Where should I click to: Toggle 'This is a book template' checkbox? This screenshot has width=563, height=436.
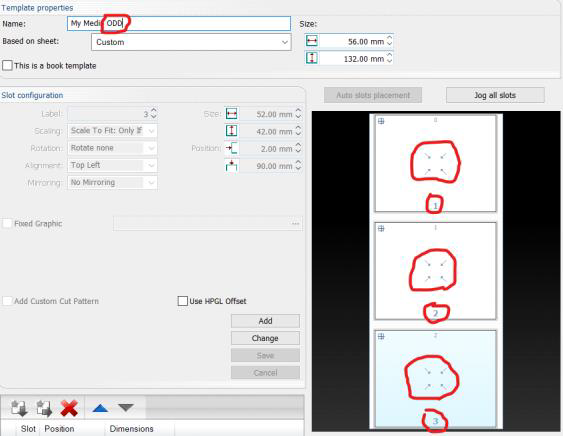tap(7, 65)
